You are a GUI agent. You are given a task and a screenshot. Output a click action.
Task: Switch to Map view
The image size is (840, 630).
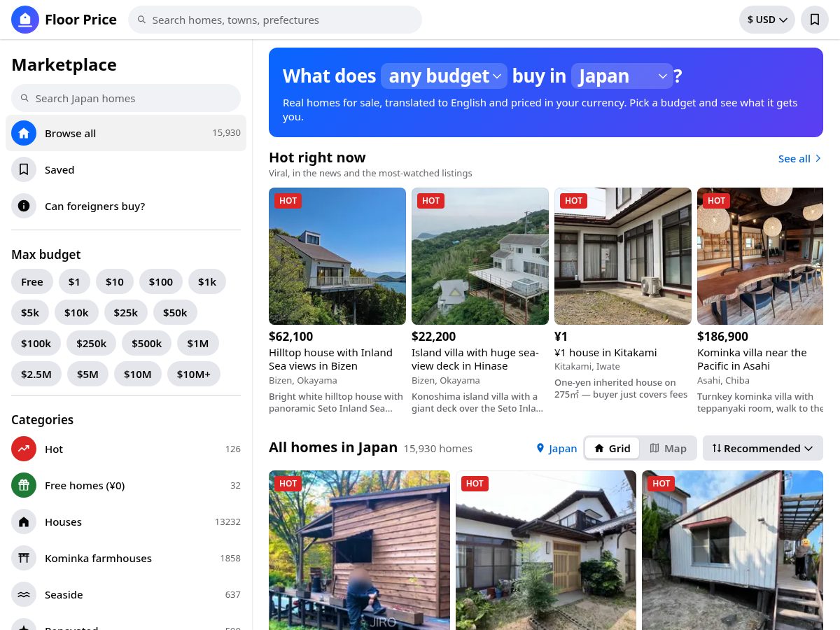click(x=668, y=448)
